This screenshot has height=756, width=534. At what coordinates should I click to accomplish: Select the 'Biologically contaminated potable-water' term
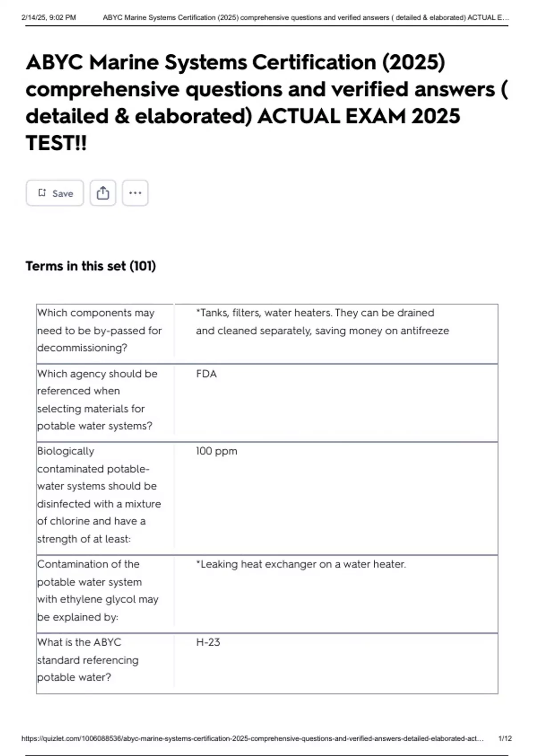pos(99,495)
